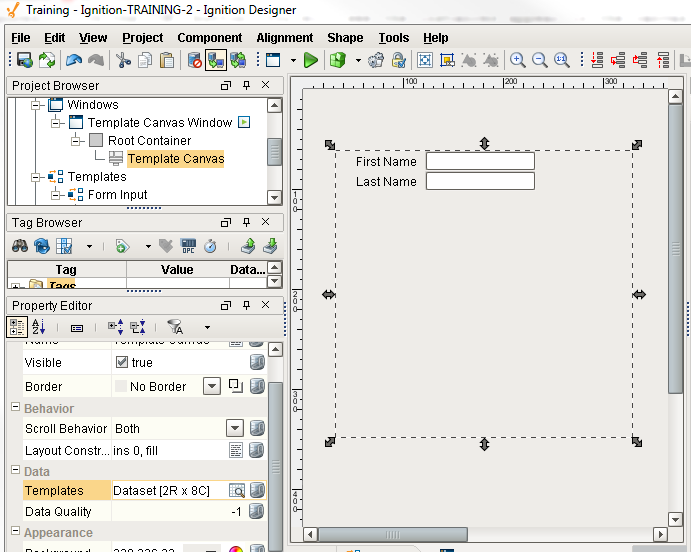Viewport: 691px width, 552px height.
Task: Collapse the Behavior property group
Action: click(15, 408)
